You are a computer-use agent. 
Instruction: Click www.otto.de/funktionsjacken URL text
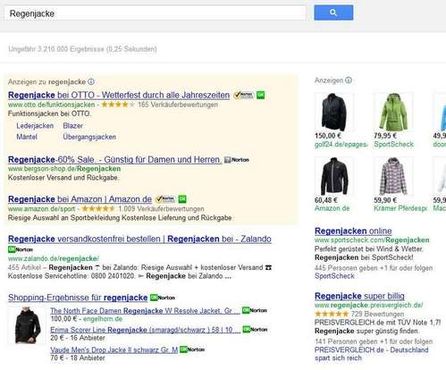pos(51,105)
